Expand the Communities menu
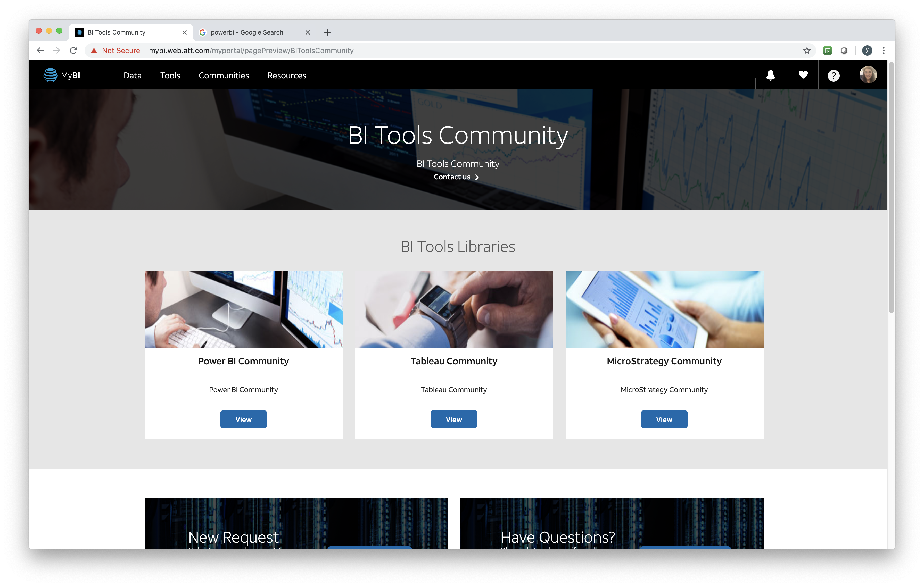Screen dimensions: 924x587 pyautogui.click(x=224, y=76)
